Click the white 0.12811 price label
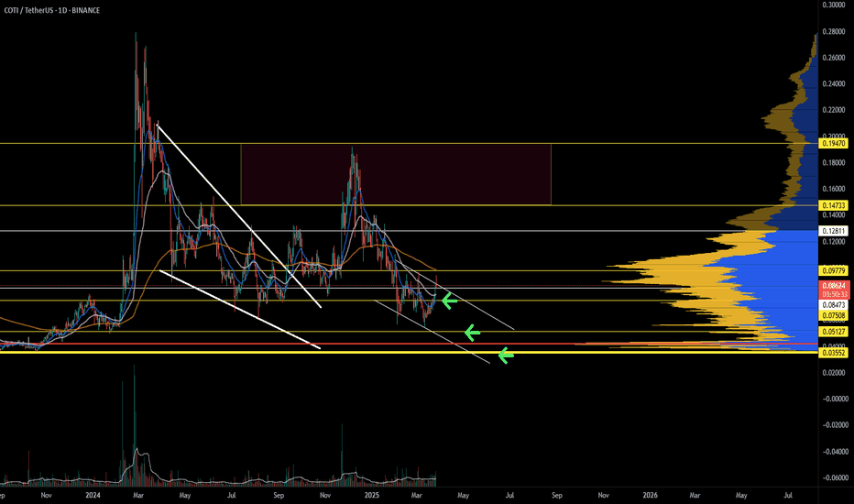Screen dimensions: 854x504 click(x=833, y=231)
